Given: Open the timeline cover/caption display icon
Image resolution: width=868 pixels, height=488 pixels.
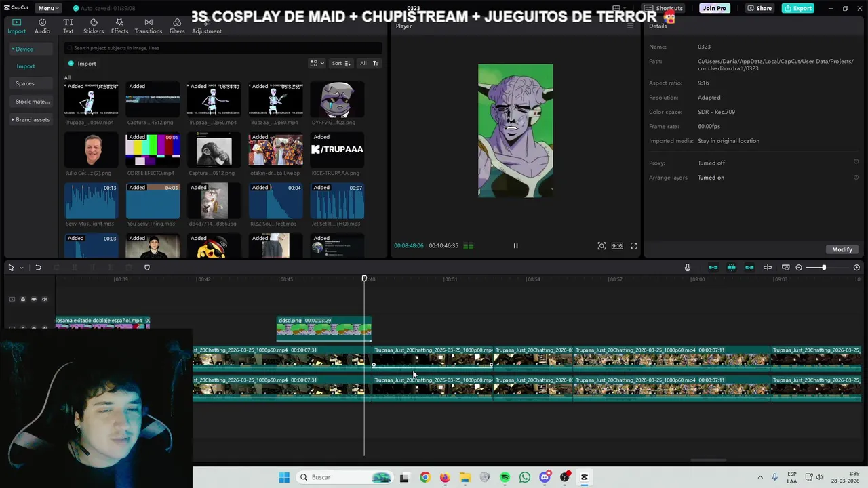Looking at the screenshot, I should click(786, 268).
